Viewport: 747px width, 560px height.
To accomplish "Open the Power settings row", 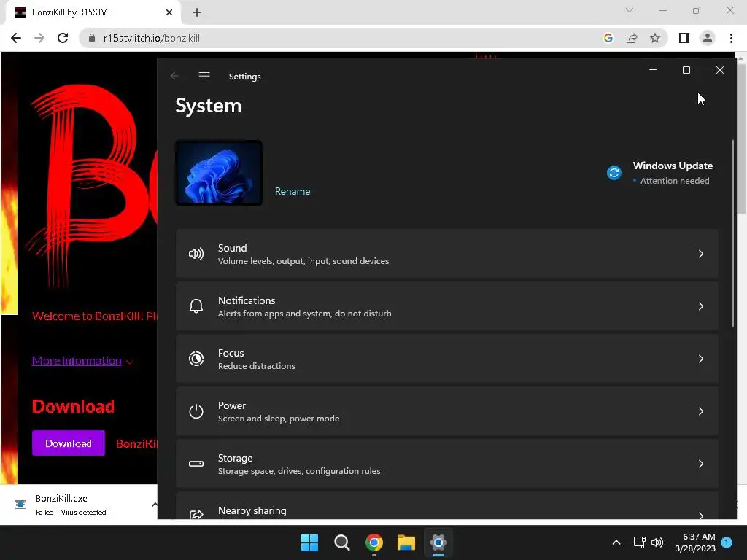I will click(447, 411).
